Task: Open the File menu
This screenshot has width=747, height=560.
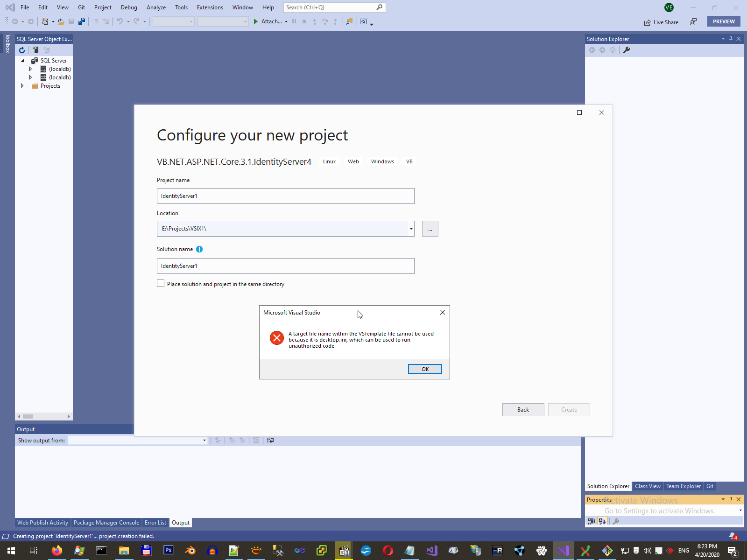Action: coord(25,7)
